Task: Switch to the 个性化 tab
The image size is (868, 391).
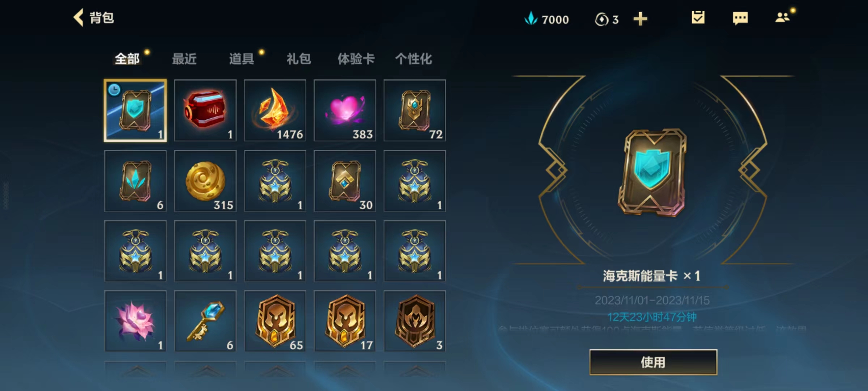Action: click(x=413, y=59)
